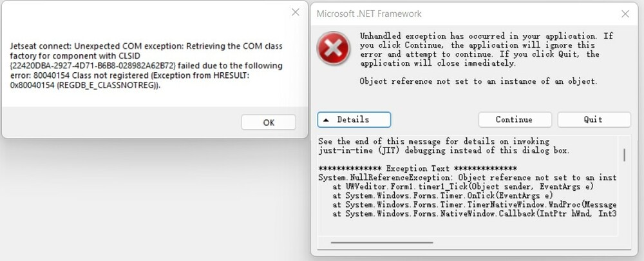Screen dimensions: 644x261
Task: Close the Microsoft .NET Framework dialog
Action: click(x=625, y=14)
